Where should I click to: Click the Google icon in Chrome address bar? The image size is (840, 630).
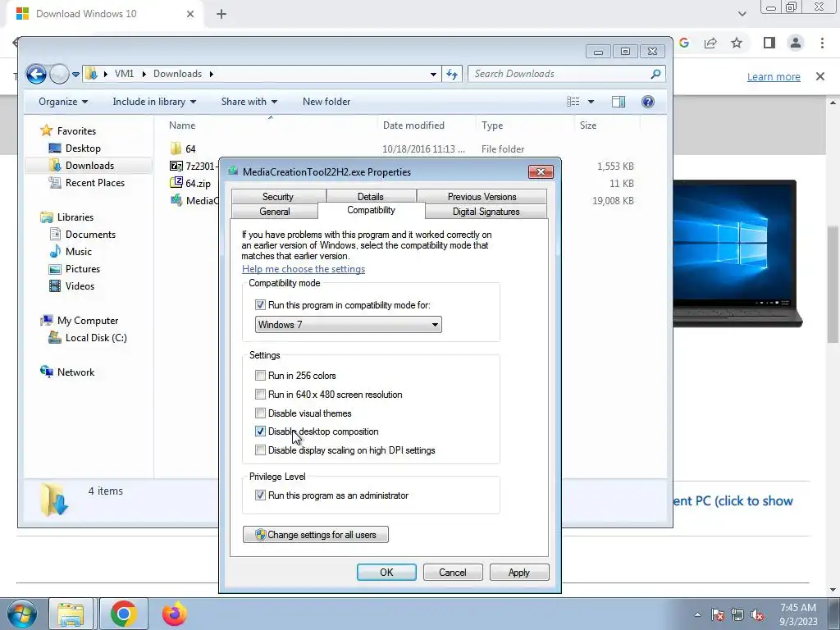click(684, 43)
